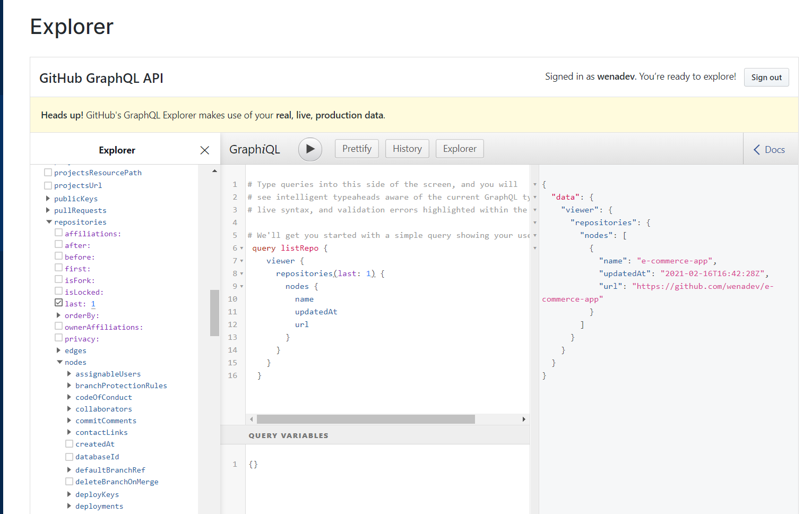Expand assignableUsers field
The width and height of the screenshot is (812, 514).
click(x=69, y=374)
